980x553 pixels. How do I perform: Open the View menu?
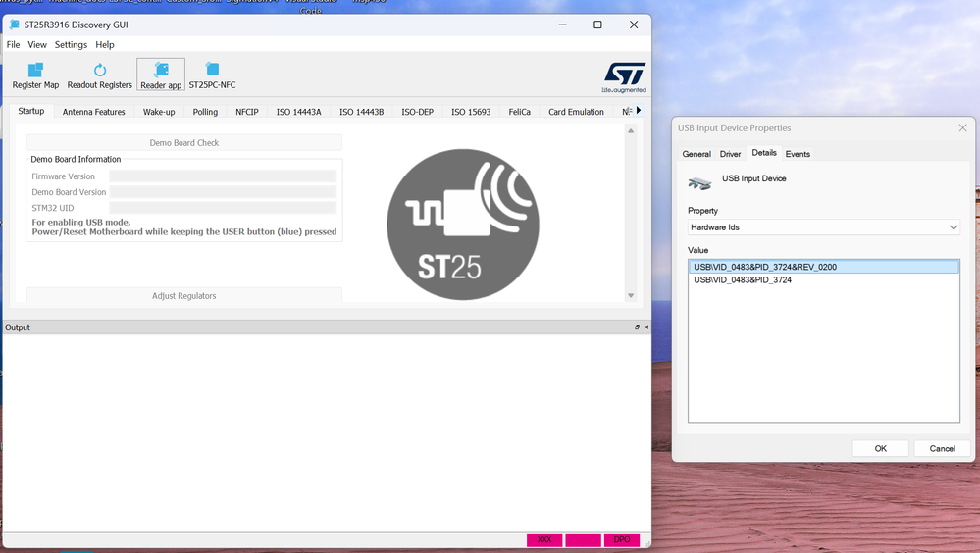pyautogui.click(x=37, y=44)
